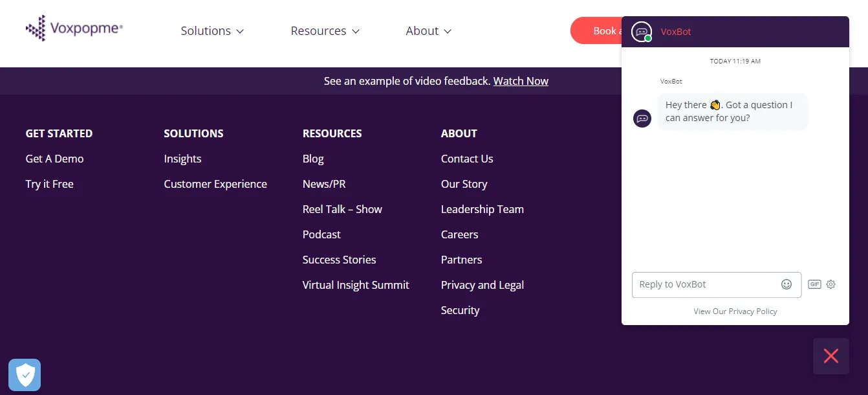Click the blue privacy shield badge
Viewport: 868px width, 395px height.
(x=25, y=375)
